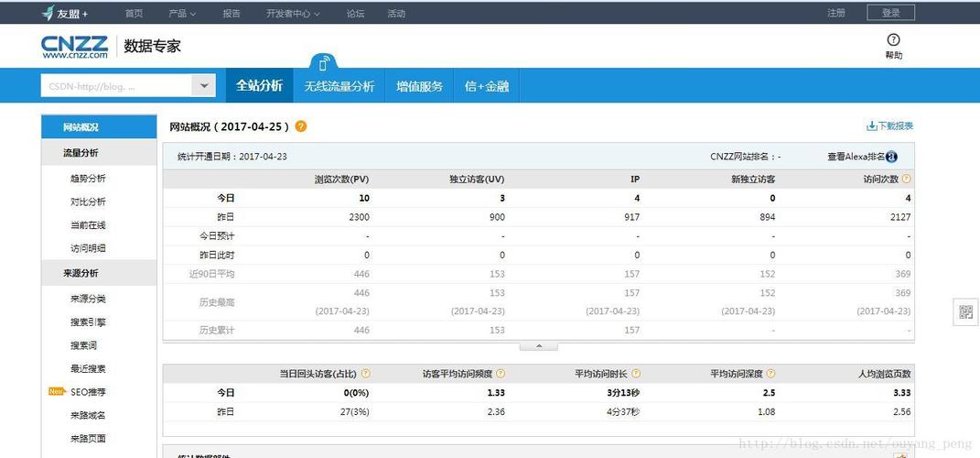The image size is (980, 458).
Task: Open the help question-mark icon
Action: [893, 40]
